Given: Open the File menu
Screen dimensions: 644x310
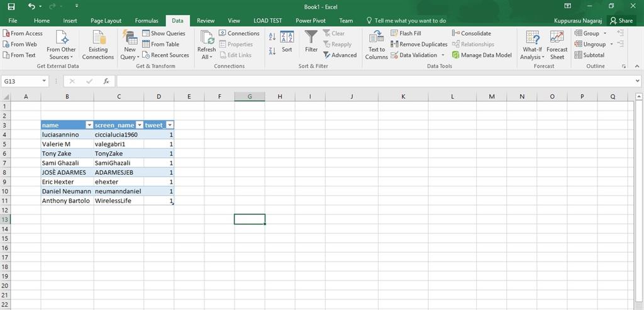Looking at the screenshot, I should (x=13, y=21).
